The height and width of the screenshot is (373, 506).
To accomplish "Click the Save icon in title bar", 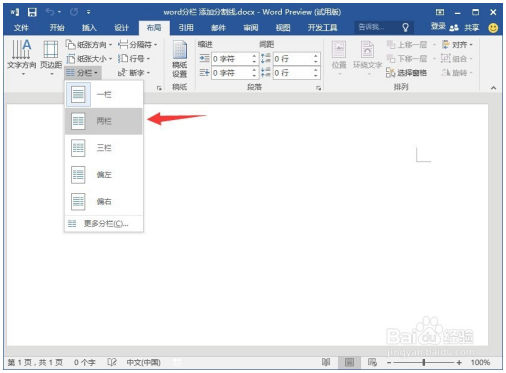I will 32,13.
